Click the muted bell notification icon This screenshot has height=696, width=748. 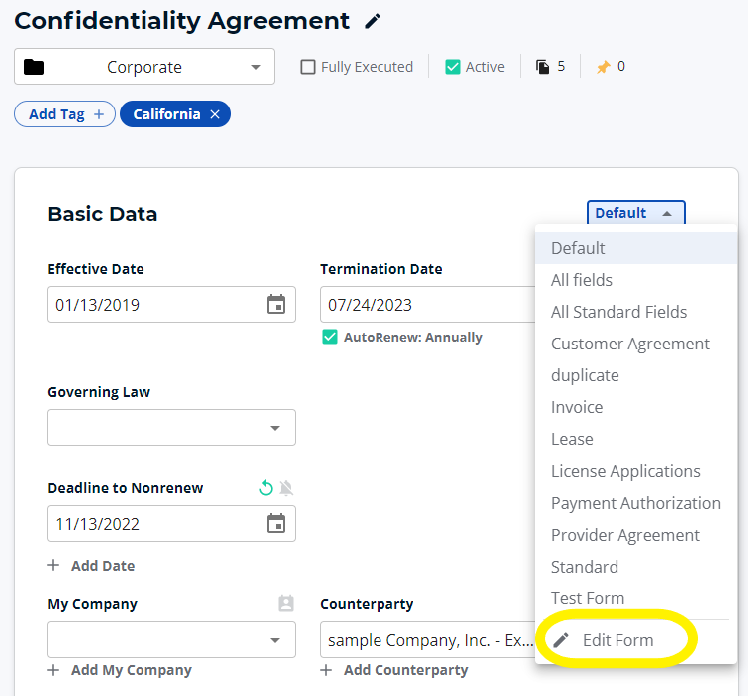(x=286, y=488)
